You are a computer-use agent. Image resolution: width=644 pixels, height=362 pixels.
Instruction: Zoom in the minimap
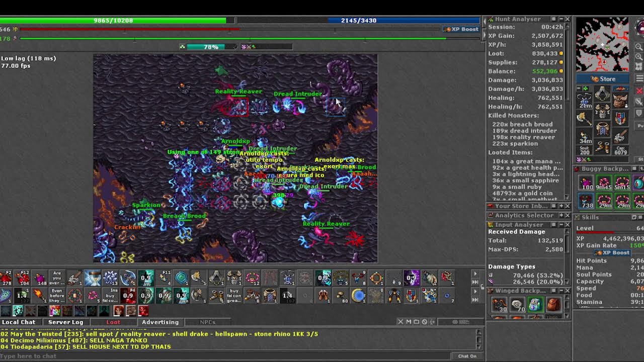click(639, 56)
